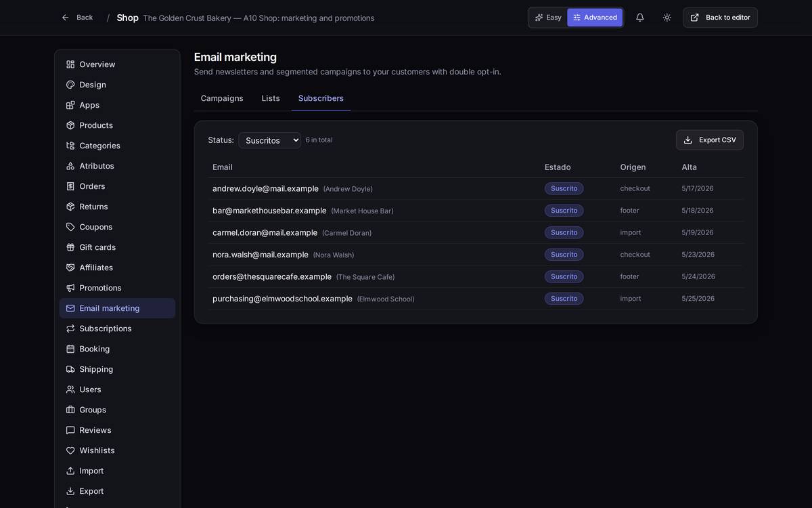Open the Lists tab

(271, 98)
